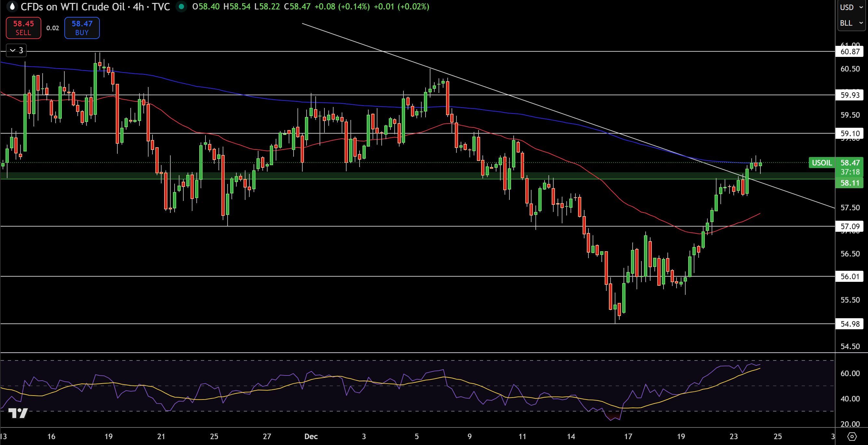Click the 60.00 RSI scale label
The width and height of the screenshot is (868, 445).
(x=850, y=373)
